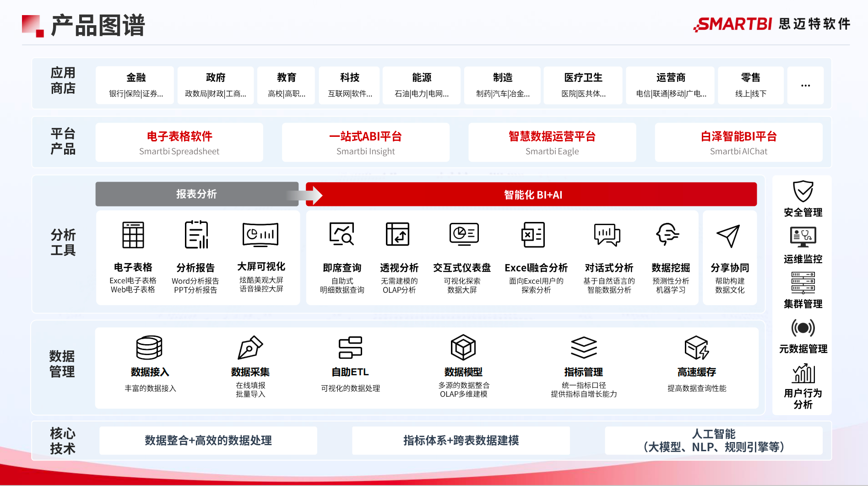Click the red 智能化 BI+AI header bar
The width and height of the screenshot is (868, 486).
(532, 194)
